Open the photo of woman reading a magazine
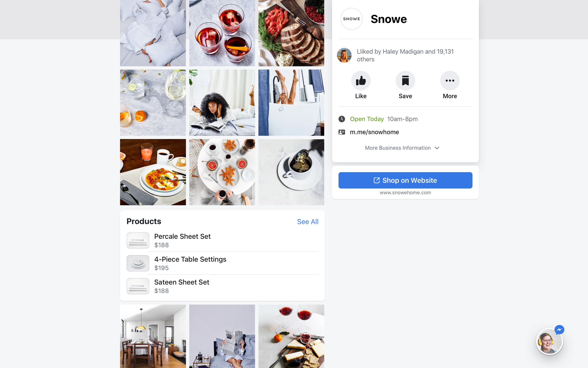The image size is (588, 368). point(222,103)
